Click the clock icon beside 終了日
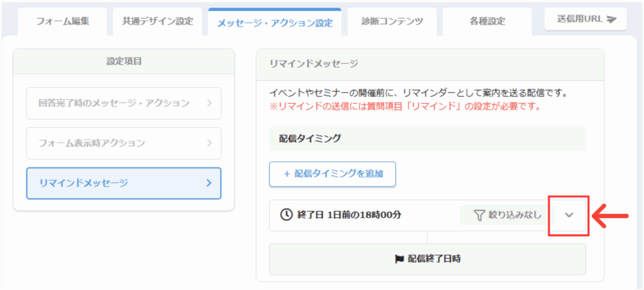Screen dimensions: 644x290 click(286, 215)
